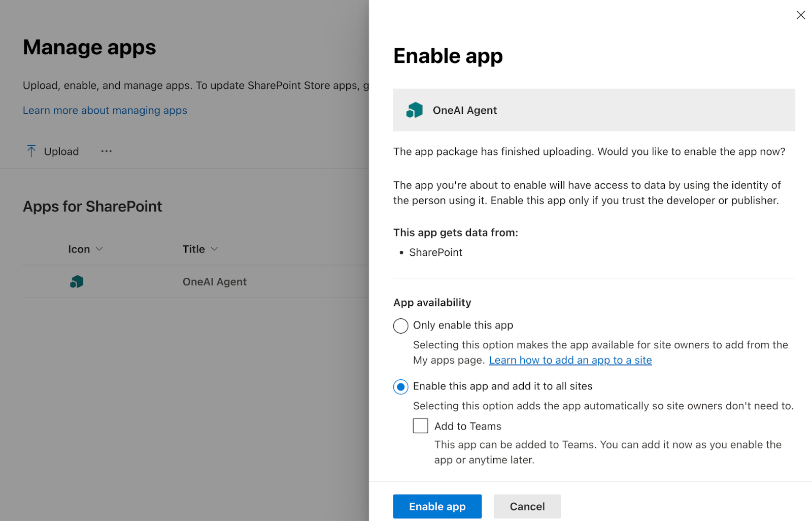The height and width of the screenshot is (521, 812).
Task: Check the Add to Teams checkbox
Action: (x=420, y=426)
